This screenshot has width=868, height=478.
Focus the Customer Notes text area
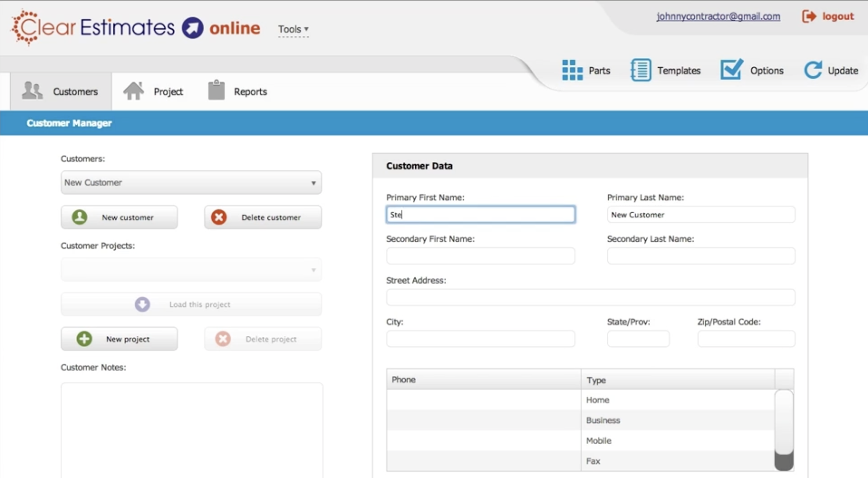[192, 430]
